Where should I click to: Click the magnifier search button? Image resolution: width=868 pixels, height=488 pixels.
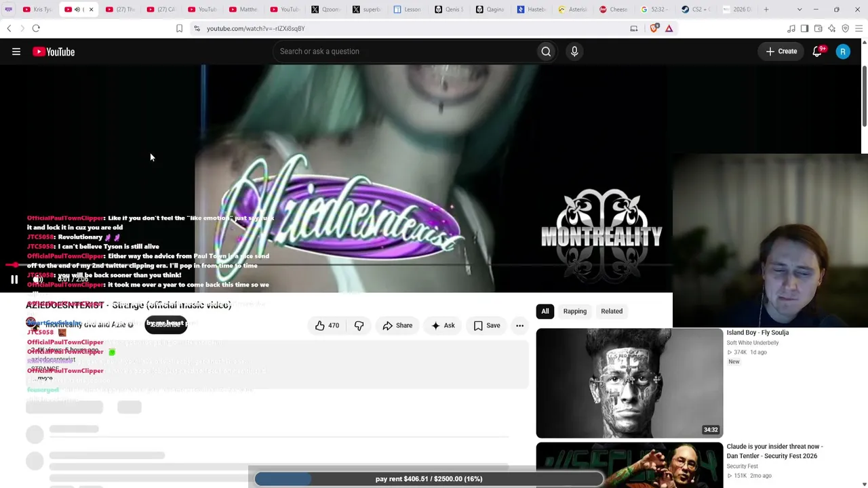pos(546,52)
